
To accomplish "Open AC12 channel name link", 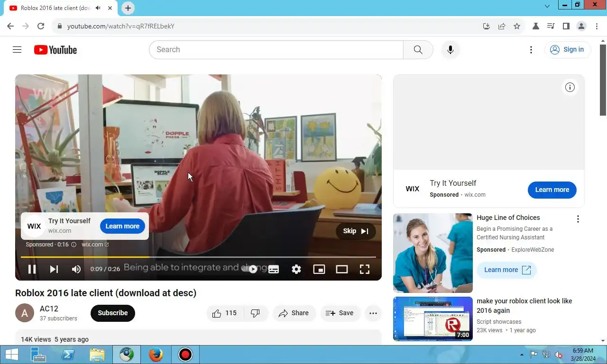I will pyautogui.click(x=49, y=309).
